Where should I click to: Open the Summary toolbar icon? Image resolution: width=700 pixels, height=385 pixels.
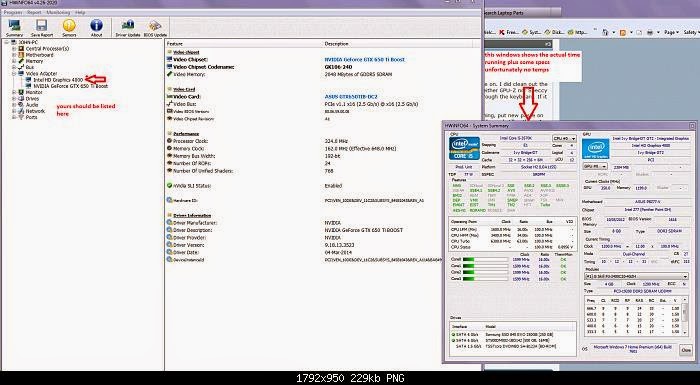pyautogui.click(x=14, y=28)
